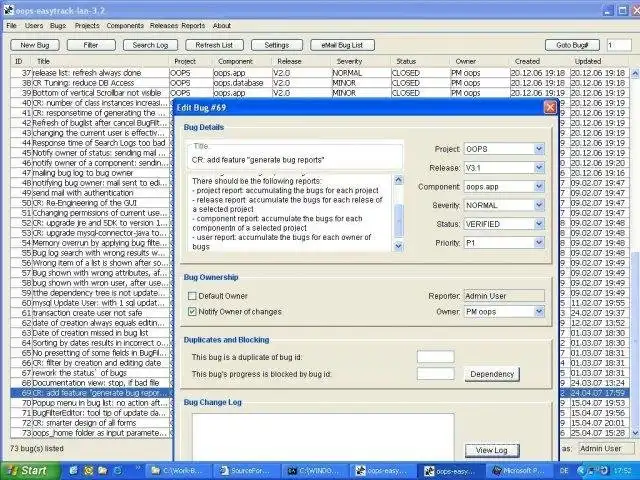The width and height of the screenshot is (640, 480).
Task: Click the bug list scroll-up arrow
Action: pos(635,74)
